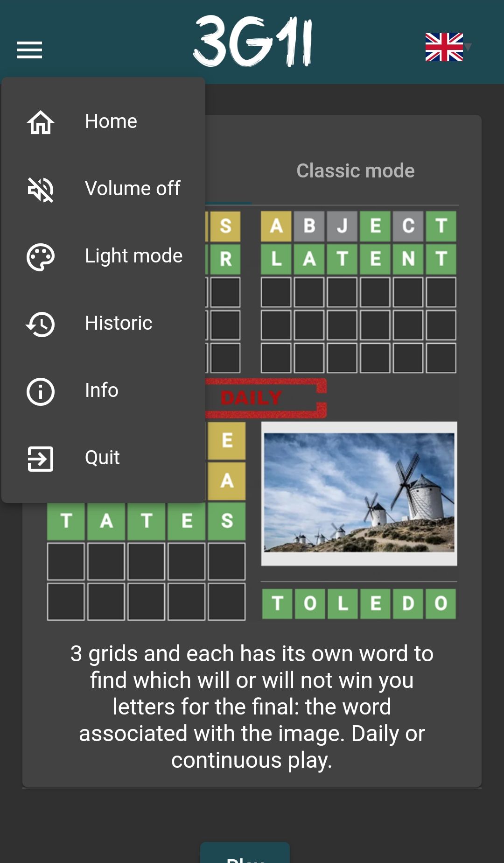Image resolution: width=504 pixels, height=863 pixels.
Task: Click the UK flag icon
Action: point(444,47)
